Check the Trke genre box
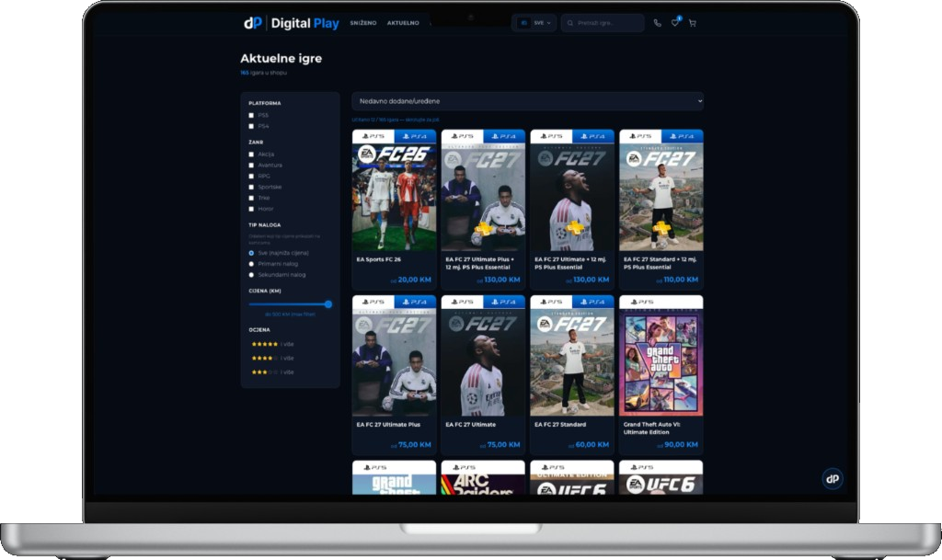The width and height of the screenshot is (942, 560). click(251, 198)
